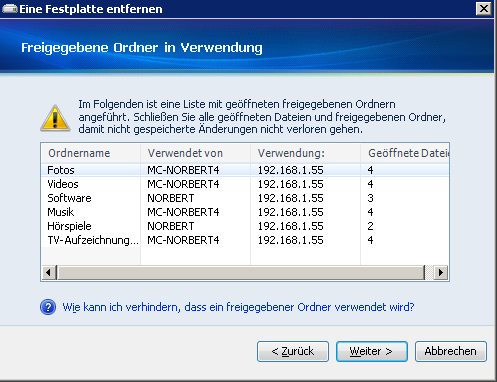Viewport: 497px width, 382px height.
Task: Click open files count 4 in TV-Aufzeichnung row
Action: coord(370,240)
